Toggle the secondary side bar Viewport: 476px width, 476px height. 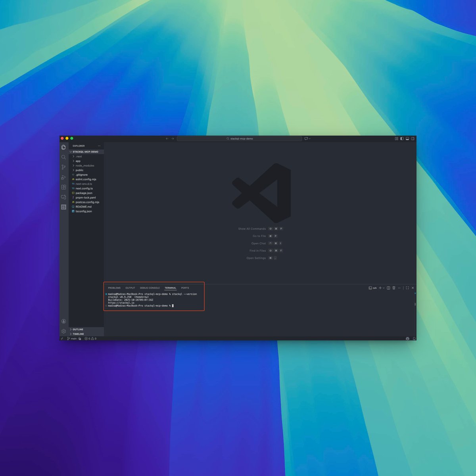point(413,139)
